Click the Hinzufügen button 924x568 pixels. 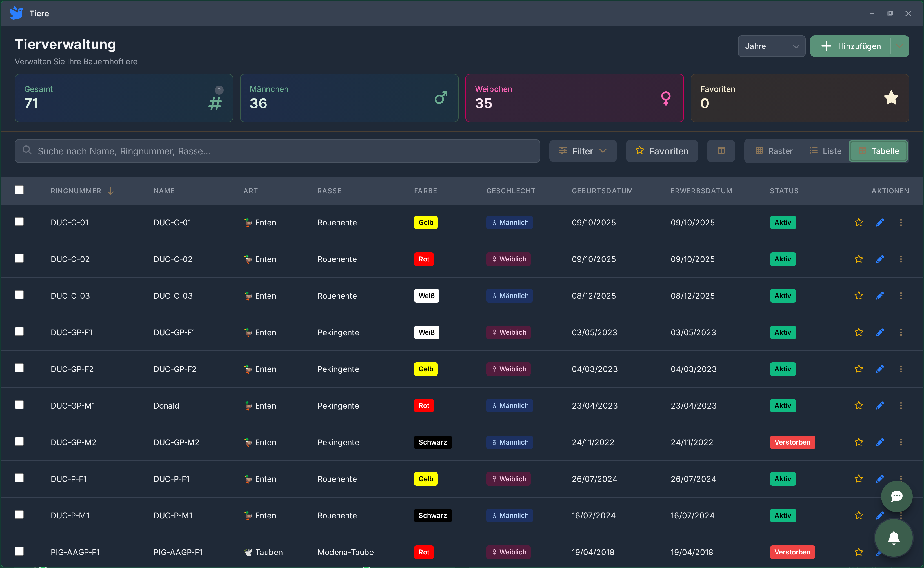(x=851, y=46)
